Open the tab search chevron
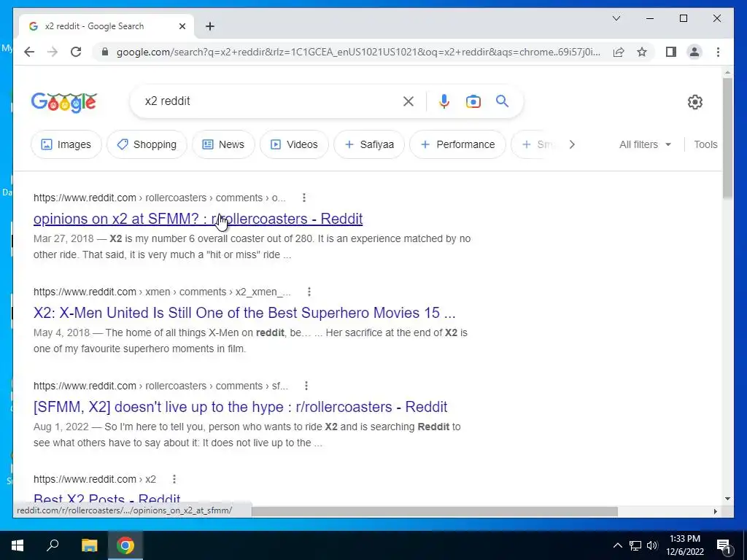 click(x=616, y=18)
